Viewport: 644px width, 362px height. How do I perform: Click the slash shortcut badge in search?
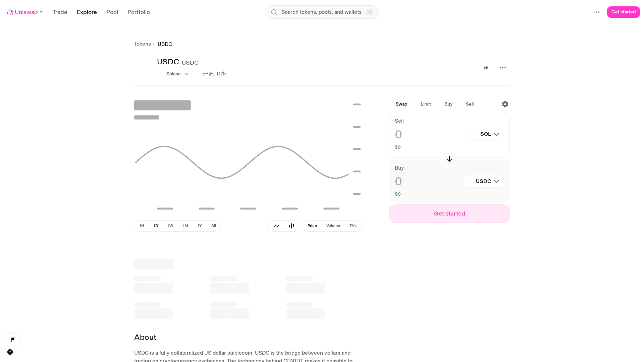370,12
